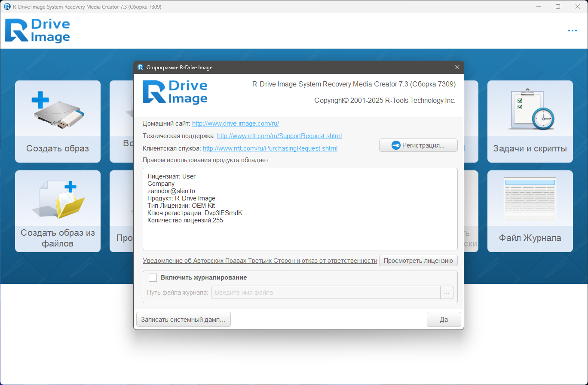The image size is (588, 385).
Task: Click Записать системный дамп button
Action: [184, 320]
